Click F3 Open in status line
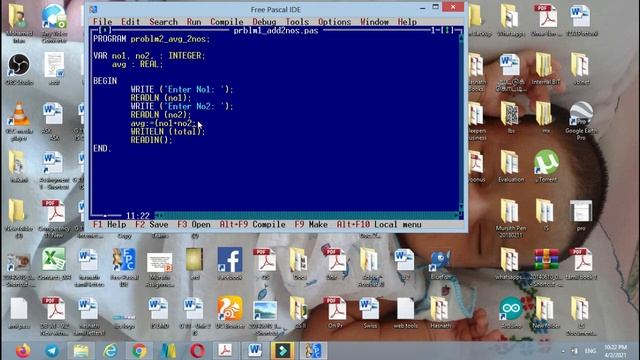This screenshot has width=640, height=360. (x=194, y=224)
